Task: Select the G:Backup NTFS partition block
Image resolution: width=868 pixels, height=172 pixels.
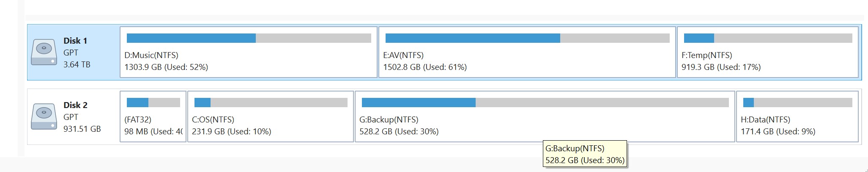Action: (x=545, y=117)
